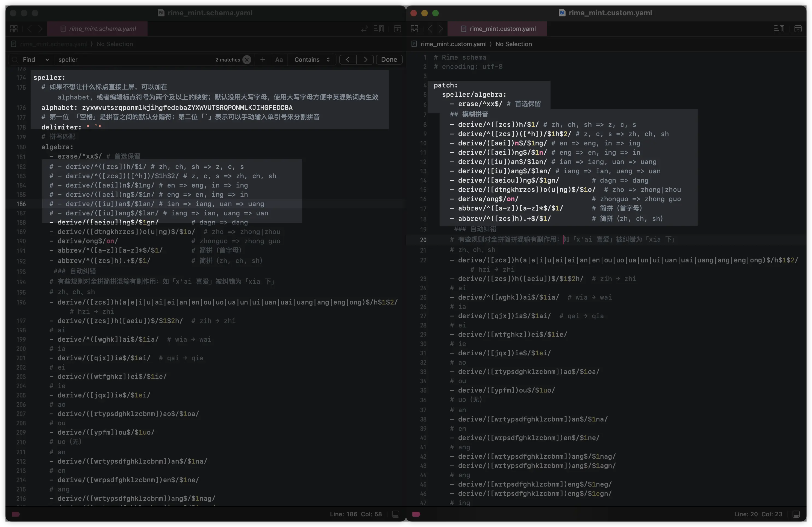Open the Contains match-type dropdown
The image size is (812, 527).
pyautogui.click(x=312, y=60)
